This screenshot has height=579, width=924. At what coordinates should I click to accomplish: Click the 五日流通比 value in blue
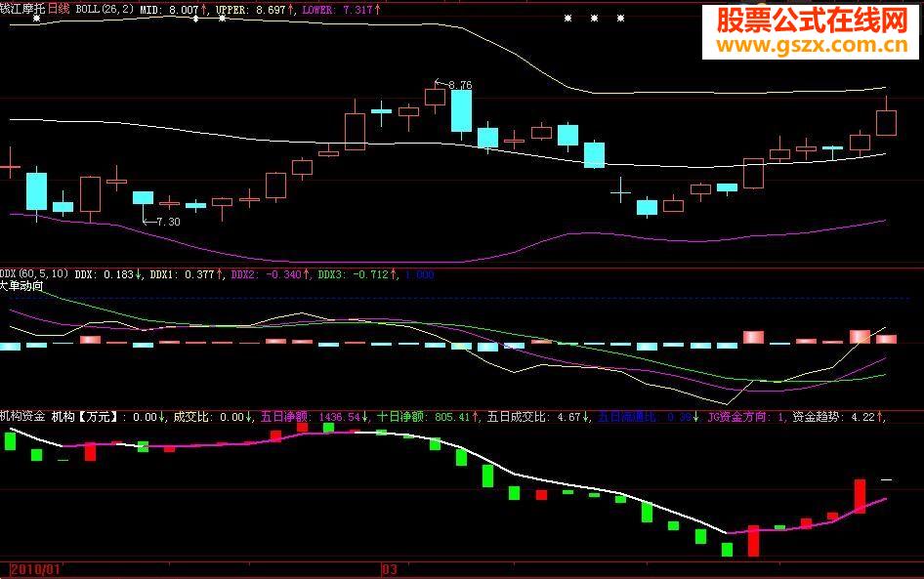pyautogui.click(x=649, y=417)
